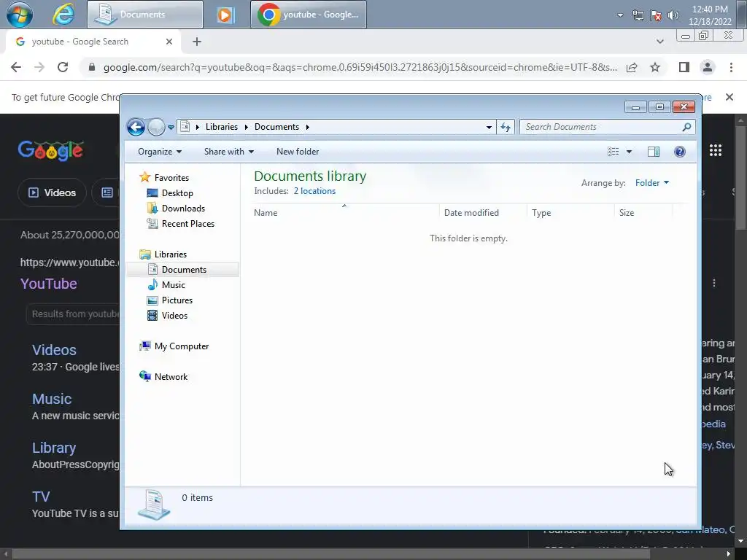Click the volume speaker tray icon
Viewport: 747px width, 560px height.
point(673,15)
